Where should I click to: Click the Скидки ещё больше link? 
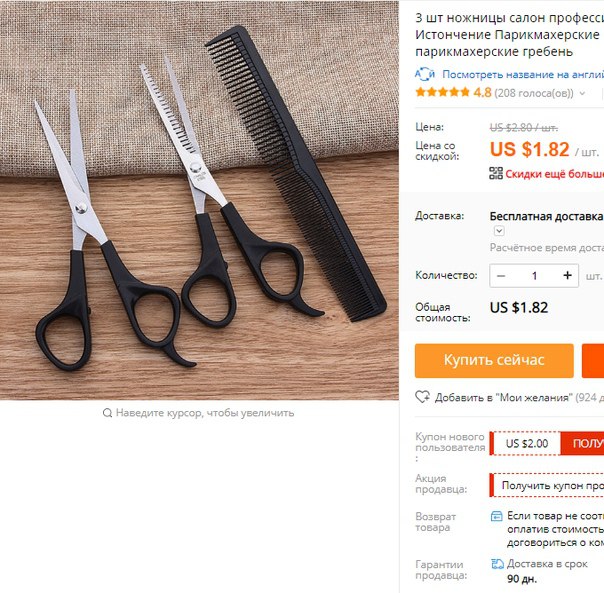point(555,174)
